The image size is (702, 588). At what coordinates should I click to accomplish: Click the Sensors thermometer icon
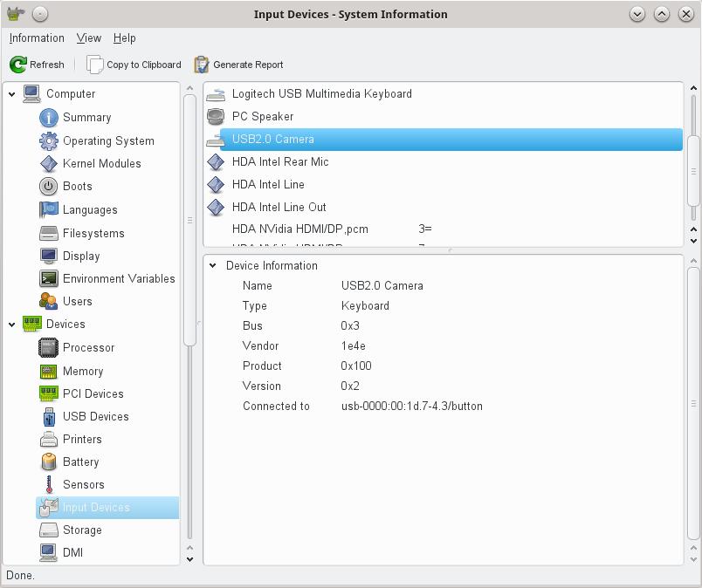click(x=49, y=484)
